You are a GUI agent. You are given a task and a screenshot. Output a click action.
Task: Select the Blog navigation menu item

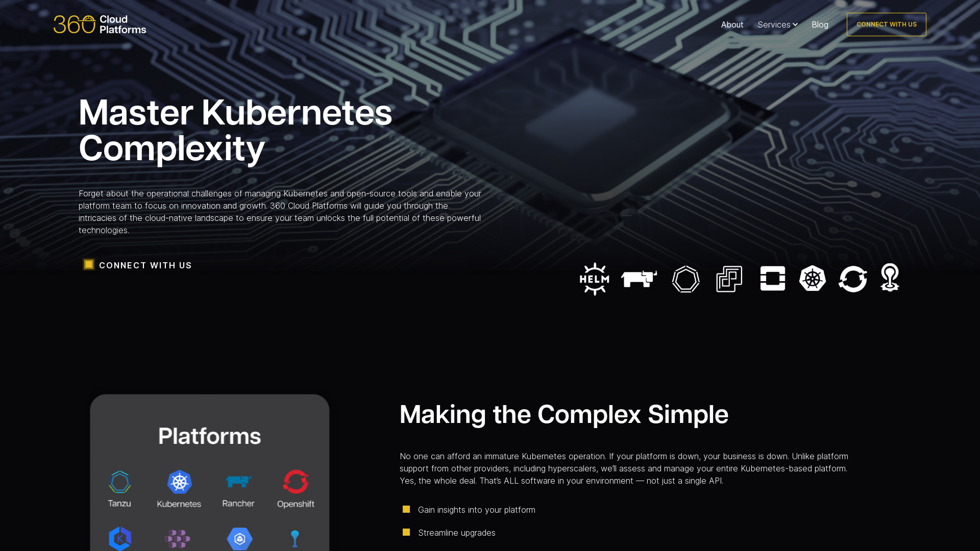click(x=820, y=24)
